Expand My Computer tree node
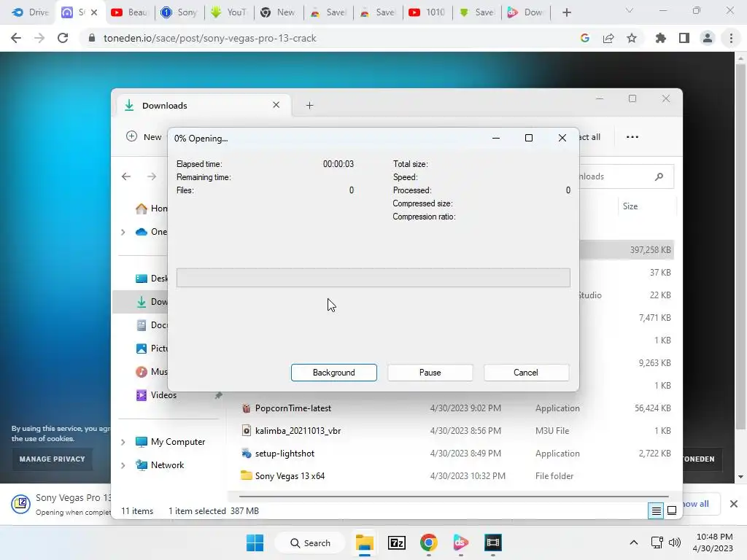747x560 pixels. [123, 442]
